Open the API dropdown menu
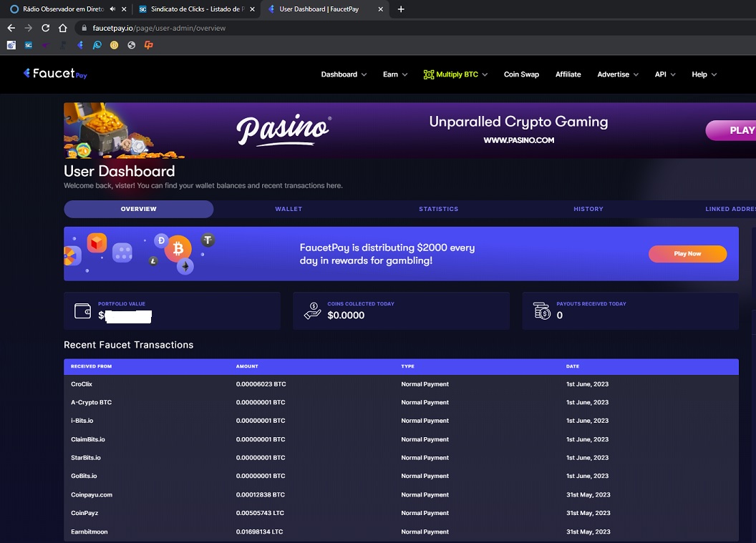The height and width of the screenshot is (543, 756). (665, 74)
